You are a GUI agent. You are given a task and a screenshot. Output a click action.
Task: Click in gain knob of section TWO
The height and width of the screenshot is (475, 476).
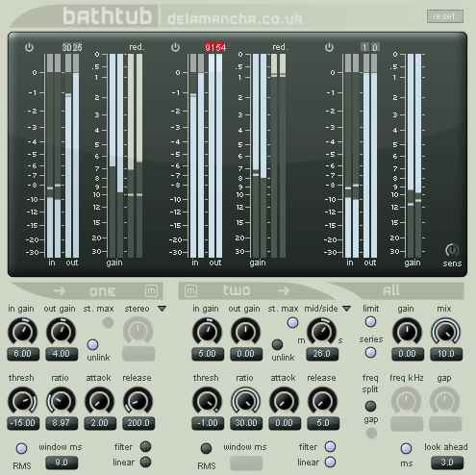pos(207,332)
